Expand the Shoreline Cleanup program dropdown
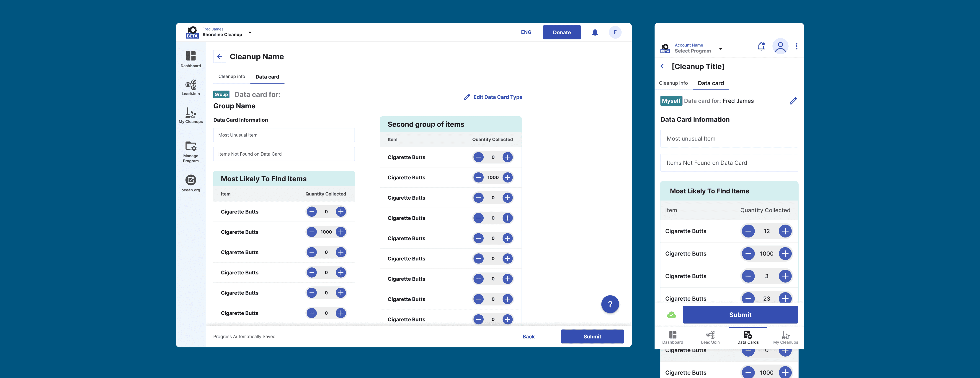The height and width of the screenshot is (378, 980). coord(250,32)
